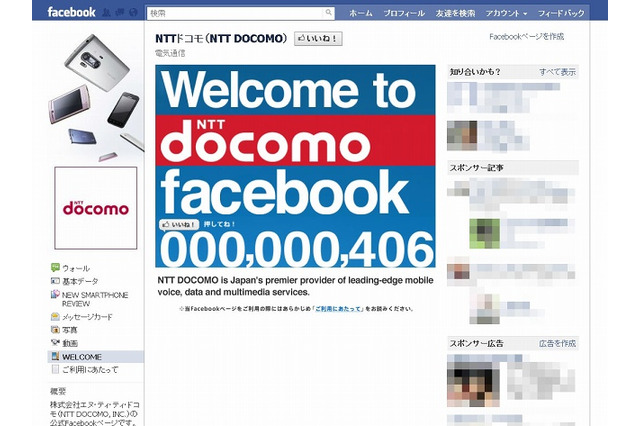Click the 電気通信 category text
Viewport: 640px width, 426px height.
(170, 53)
